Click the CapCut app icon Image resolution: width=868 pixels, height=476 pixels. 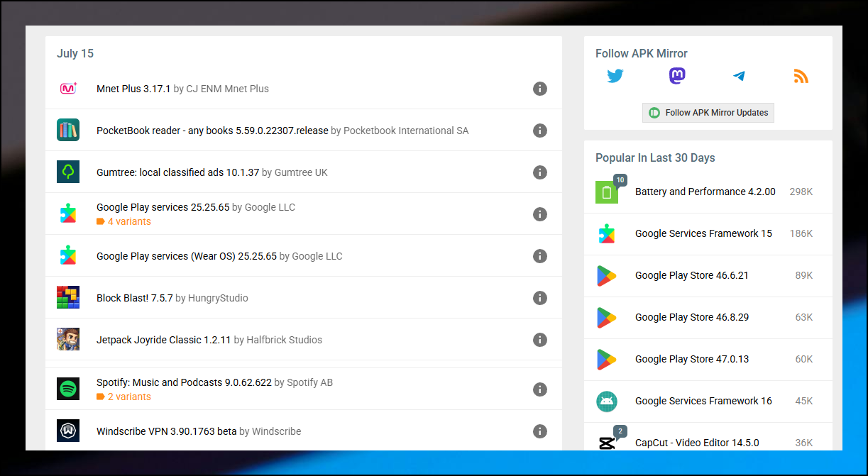click(x=607, y=443)
